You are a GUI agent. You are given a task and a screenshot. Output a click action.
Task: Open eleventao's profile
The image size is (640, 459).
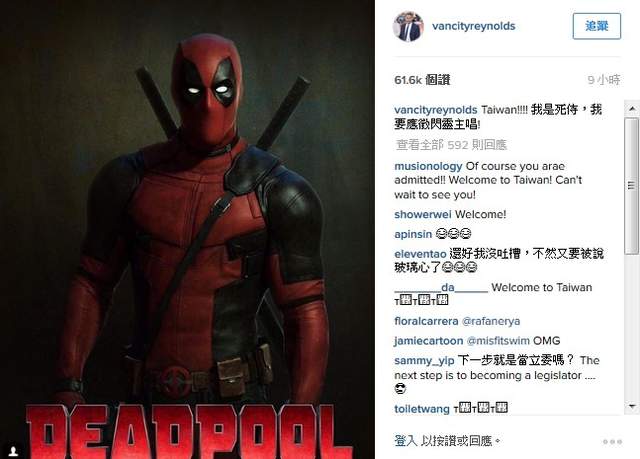(420, 254)
